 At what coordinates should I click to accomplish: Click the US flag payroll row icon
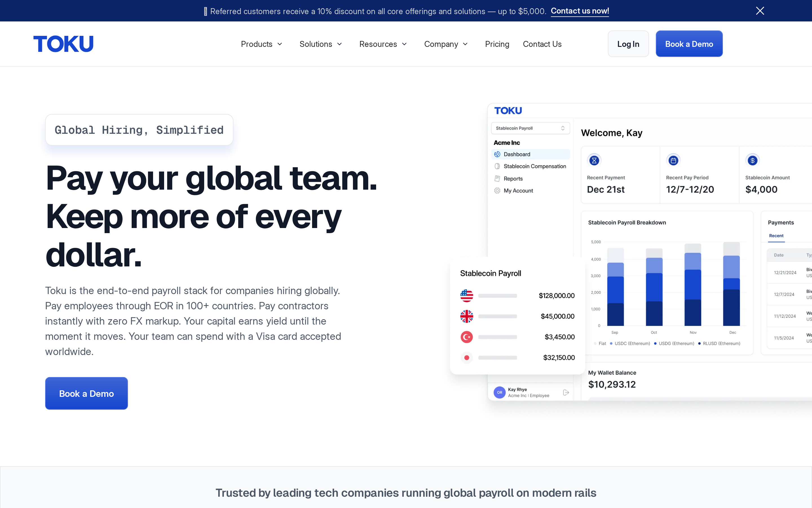(467, 296)
